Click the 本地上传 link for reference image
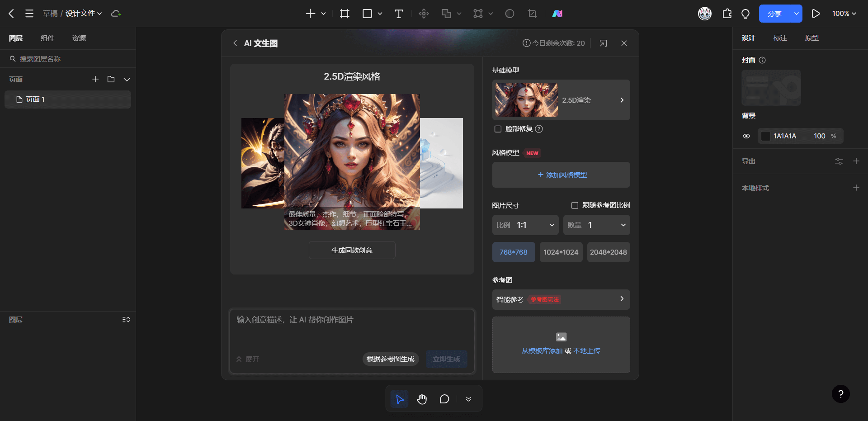The height and width of the screenshot is (421, 868). pos(587,350)
